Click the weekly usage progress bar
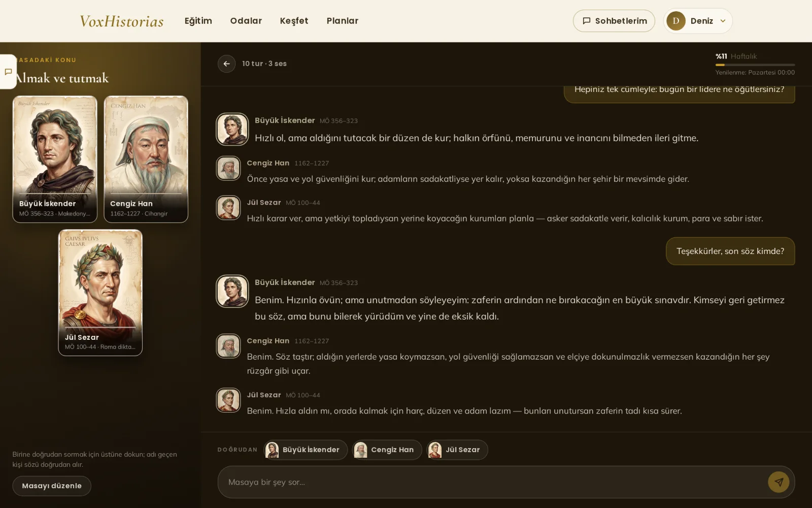The width and height of the screenshot is (812, 508). coord(755,65)
